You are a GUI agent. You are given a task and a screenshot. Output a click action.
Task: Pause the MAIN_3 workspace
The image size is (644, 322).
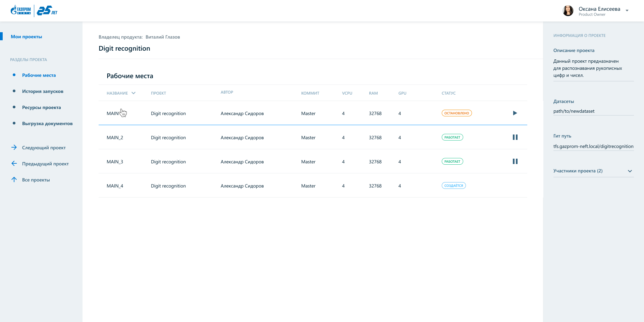pos(515,161)
